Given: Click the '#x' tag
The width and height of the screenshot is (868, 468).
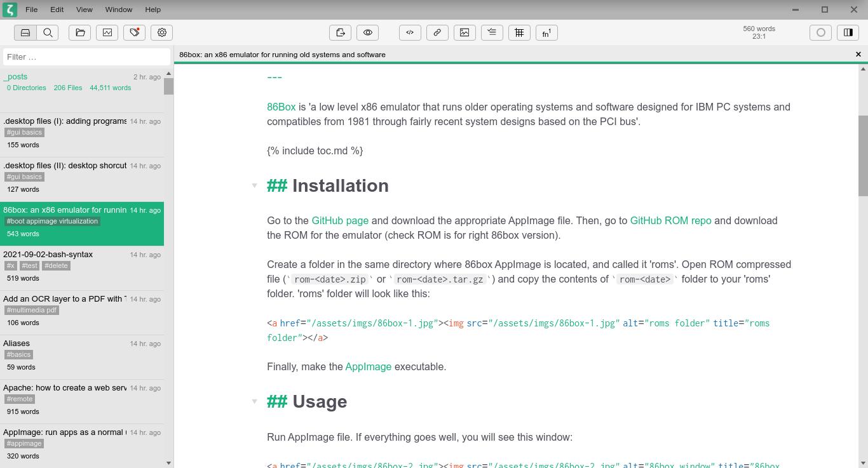Looking at the screenshot, I should pyautogui.click(x=10, y=266).
